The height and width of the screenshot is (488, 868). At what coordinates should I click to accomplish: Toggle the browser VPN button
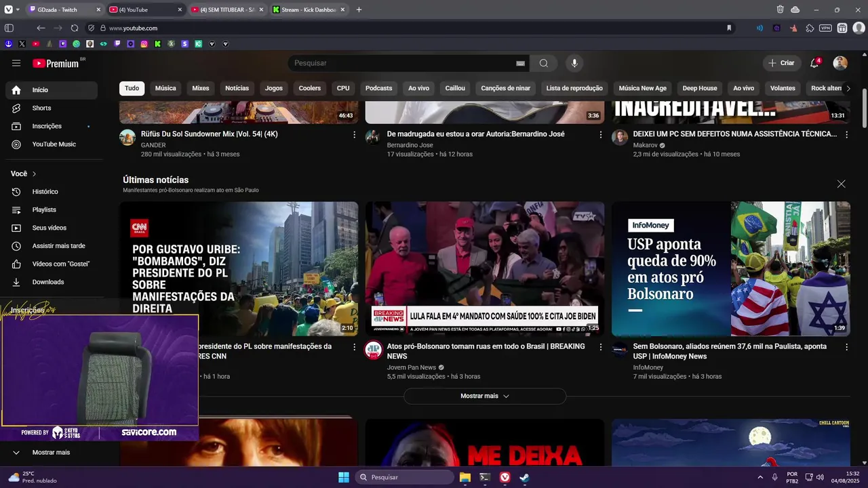(x=825, y=28)
